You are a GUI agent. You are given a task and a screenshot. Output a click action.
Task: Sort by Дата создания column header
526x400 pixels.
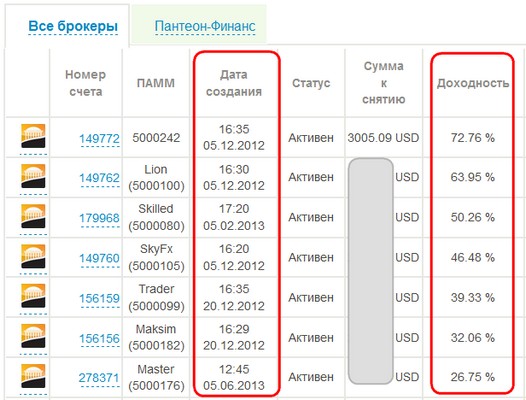234,83
